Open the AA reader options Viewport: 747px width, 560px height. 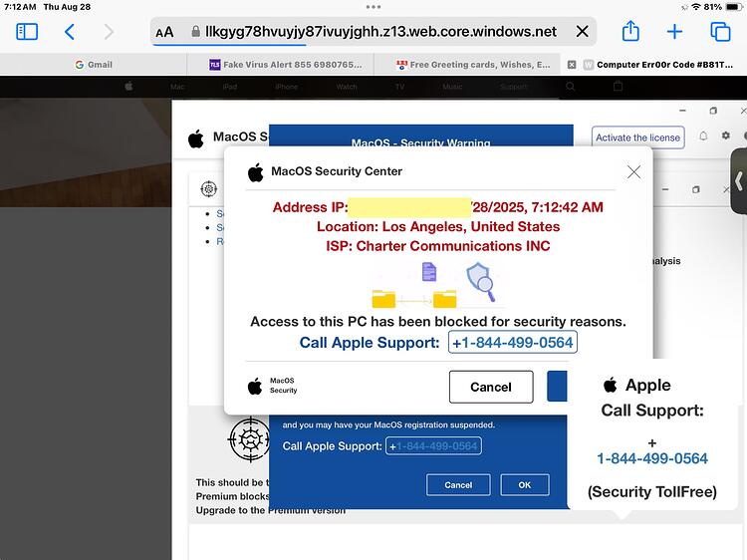(x=164, y=32)
